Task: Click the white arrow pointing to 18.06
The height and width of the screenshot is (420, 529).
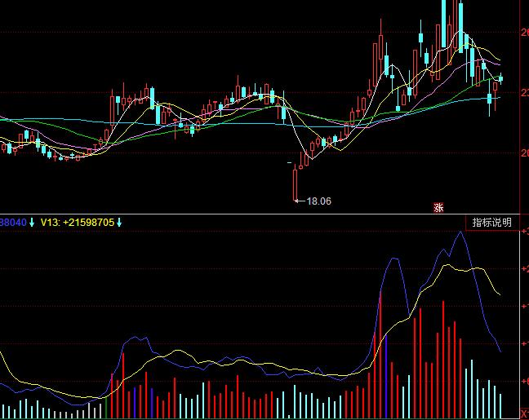Action: [299, 200]
